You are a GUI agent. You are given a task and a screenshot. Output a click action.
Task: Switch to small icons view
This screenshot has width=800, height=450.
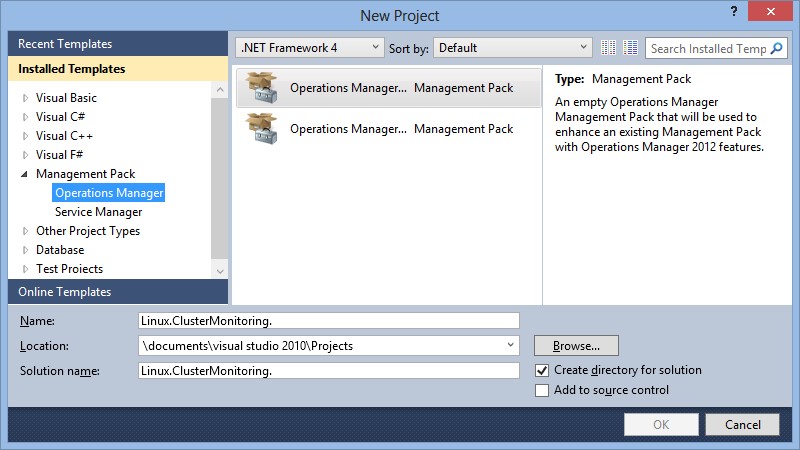(x=609, y=48)
